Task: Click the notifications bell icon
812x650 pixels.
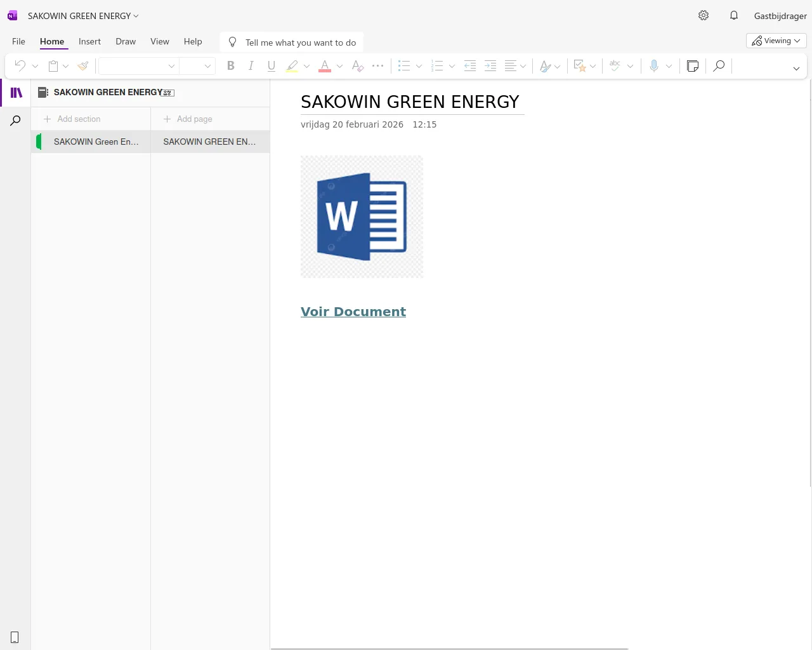Action: click(x=734, y=16)
